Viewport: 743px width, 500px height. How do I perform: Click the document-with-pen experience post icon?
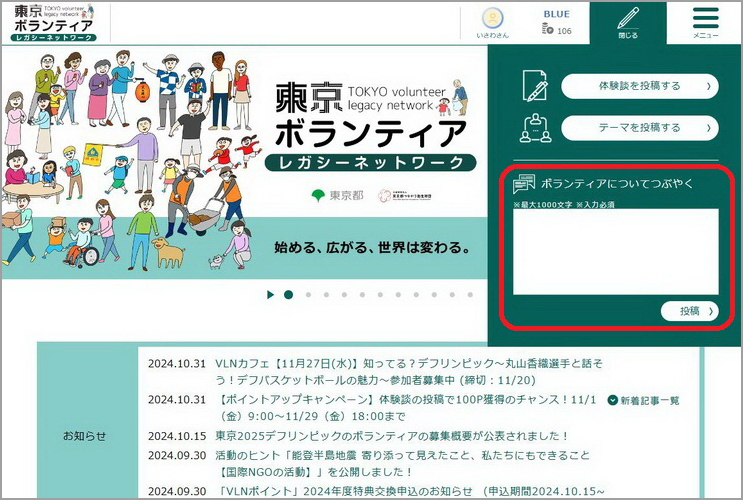pyautogui.click(x=535, y=87)
